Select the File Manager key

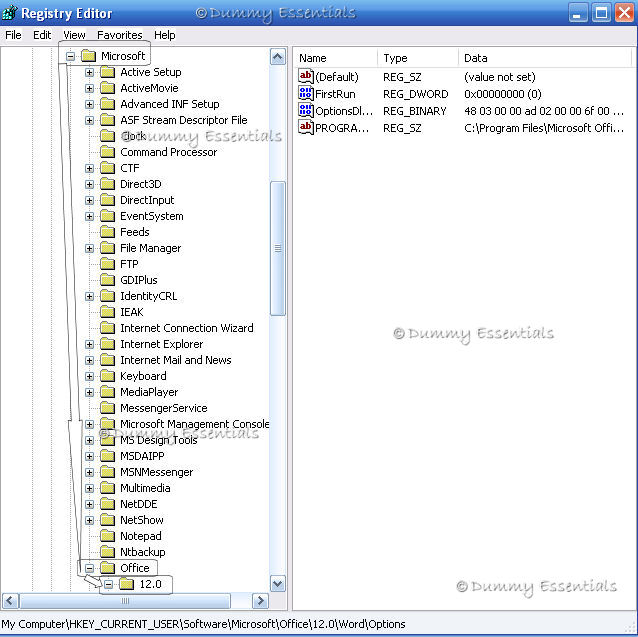[151, 248]
